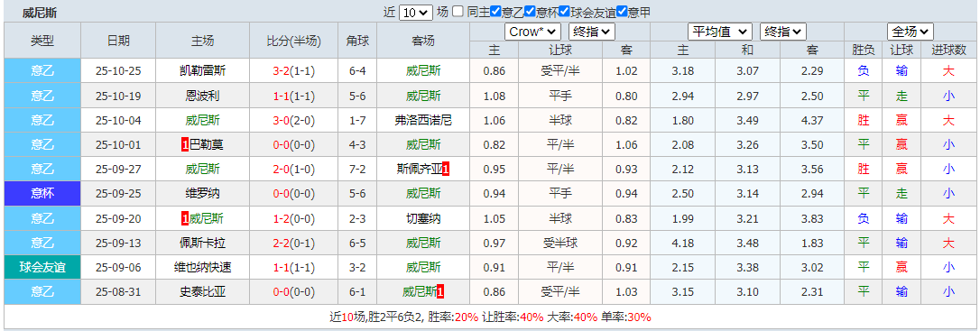Open 弗洛西诺尼 team link

pos(423,121)
